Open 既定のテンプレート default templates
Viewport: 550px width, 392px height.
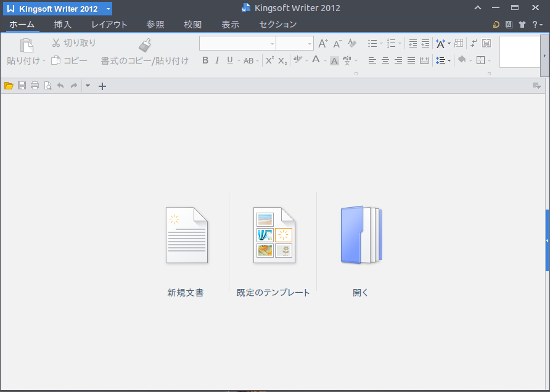point(273,251)
